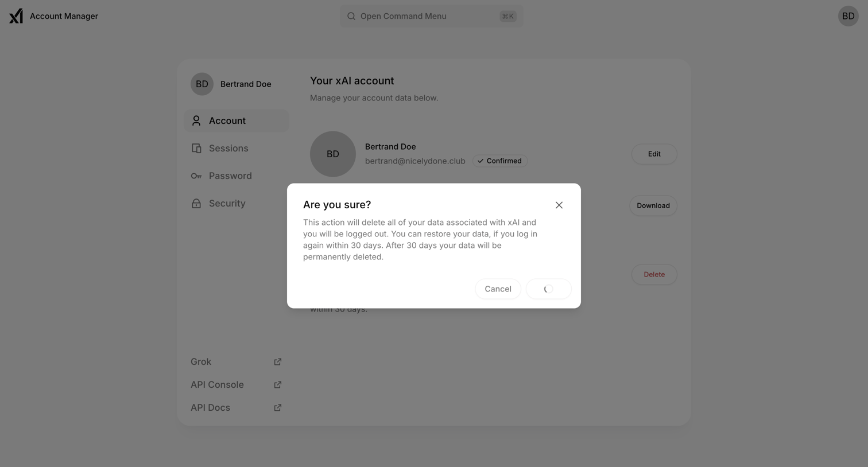Open Command Menu search field
868x467 pixels.
pos(431,16)
